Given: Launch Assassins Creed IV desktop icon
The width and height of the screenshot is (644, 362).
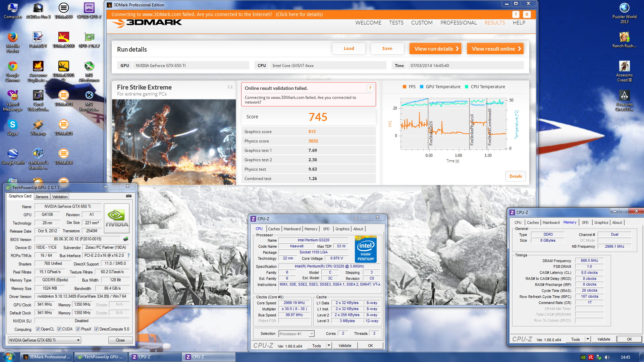Looking at the screenshot, I should click(624, 101).
